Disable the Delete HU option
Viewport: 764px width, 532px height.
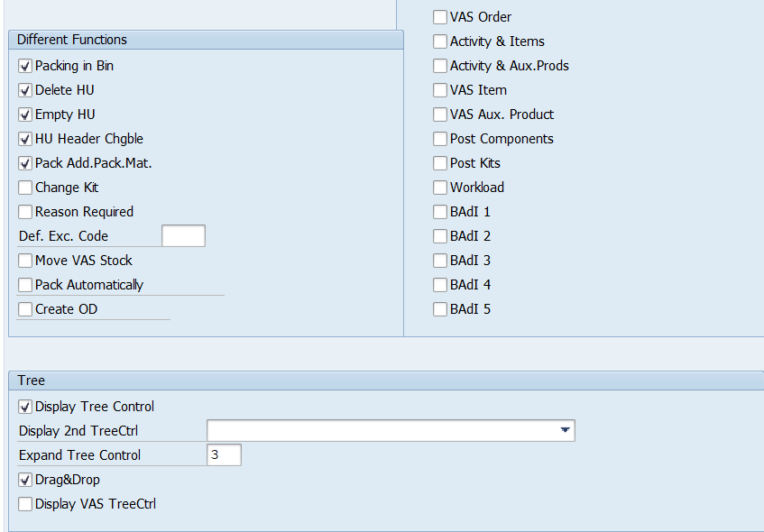(x=25, y=90)
